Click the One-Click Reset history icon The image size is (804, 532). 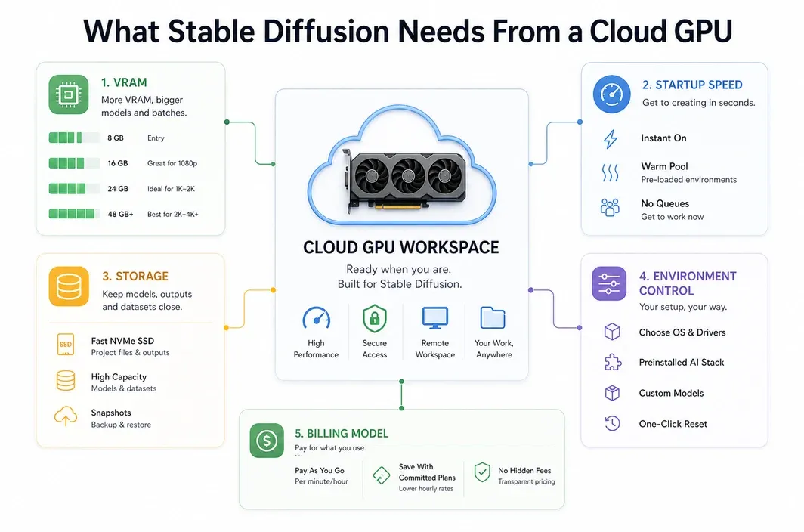(x=612, y=423)
